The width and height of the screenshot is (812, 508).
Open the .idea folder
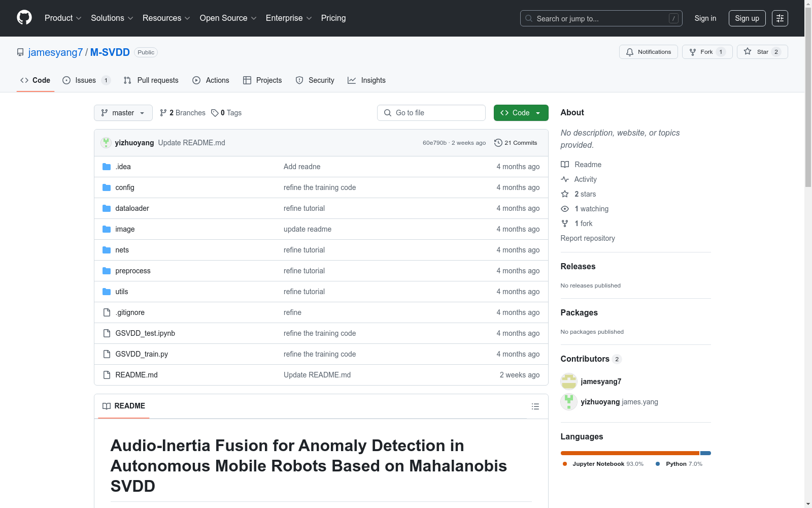click(x=123, y=167)
